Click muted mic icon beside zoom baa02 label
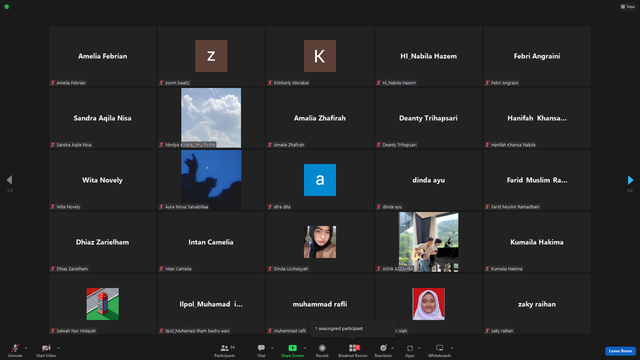This screenshot has width=640, height=360. 161,83
